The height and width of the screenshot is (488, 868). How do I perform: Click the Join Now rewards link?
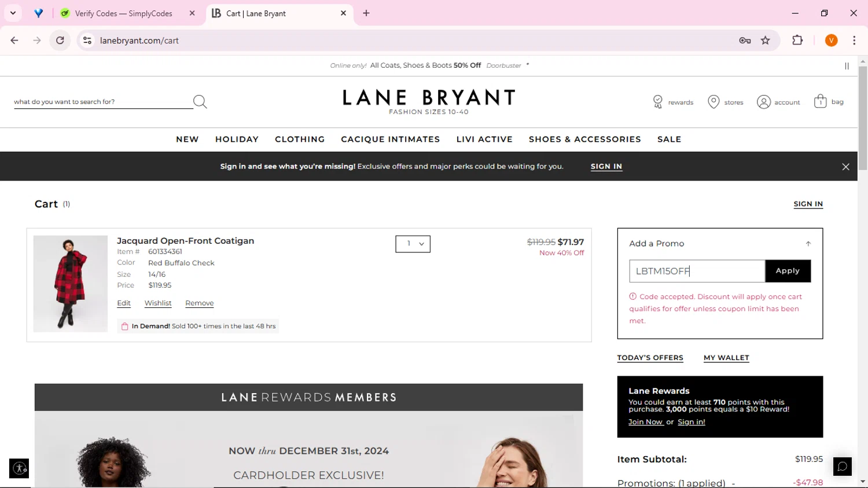click(646, 422)
